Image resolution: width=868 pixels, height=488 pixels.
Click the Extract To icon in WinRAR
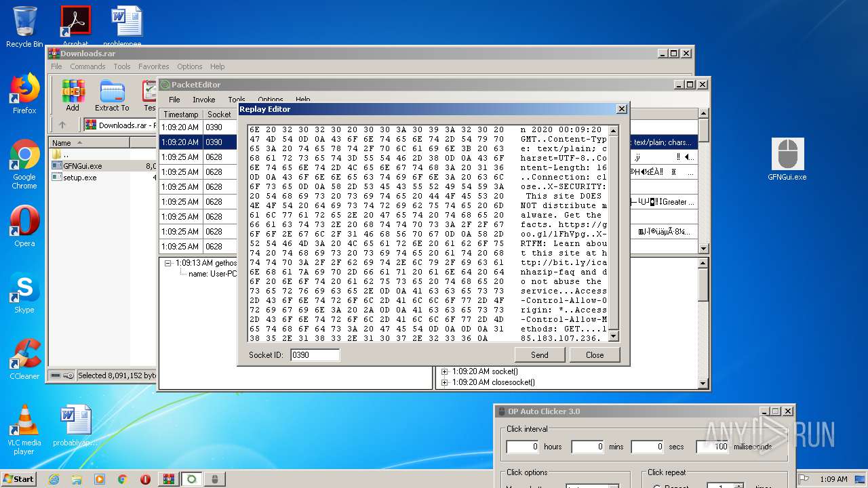point(112,96)
